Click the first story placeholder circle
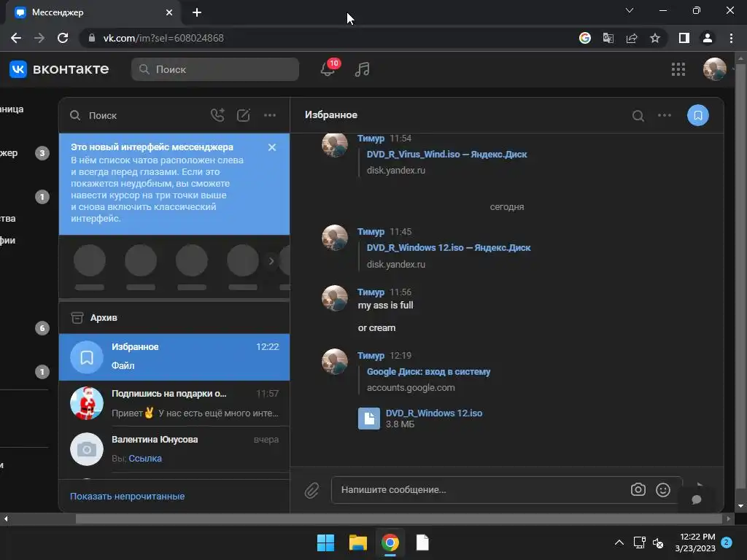Viewport: 747px width, 560px height. 90,260
